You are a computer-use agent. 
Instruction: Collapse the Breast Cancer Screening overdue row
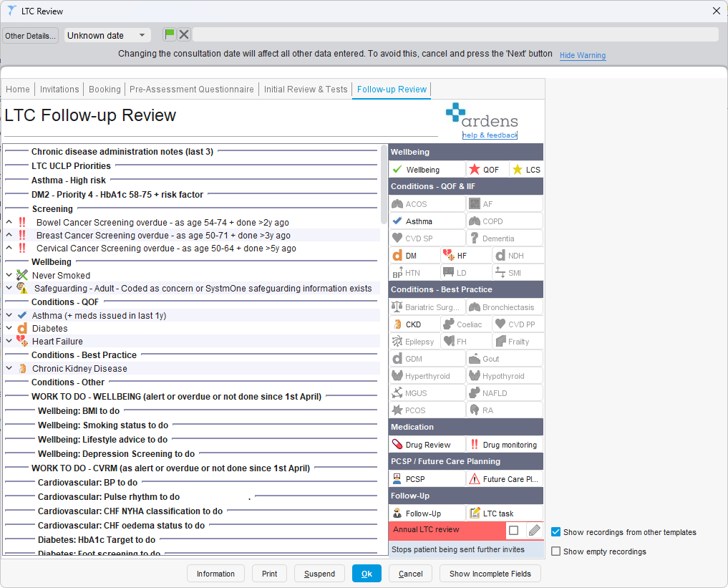9,236
